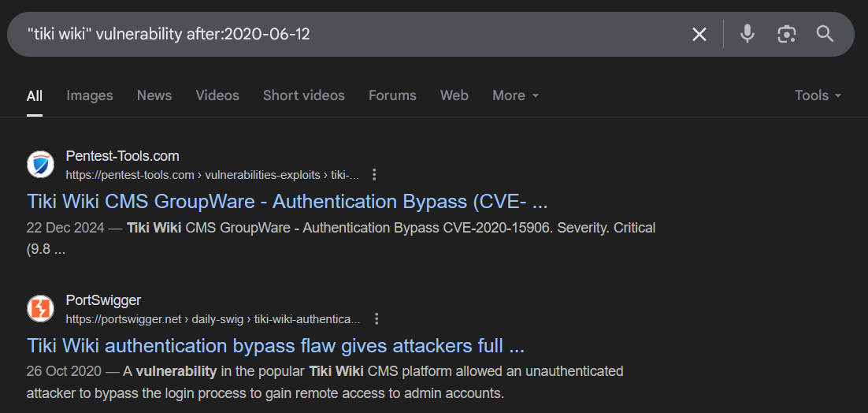Open the pentest-tools.com URL breadcrumb

pyautogui.click(x=213, y=176)
